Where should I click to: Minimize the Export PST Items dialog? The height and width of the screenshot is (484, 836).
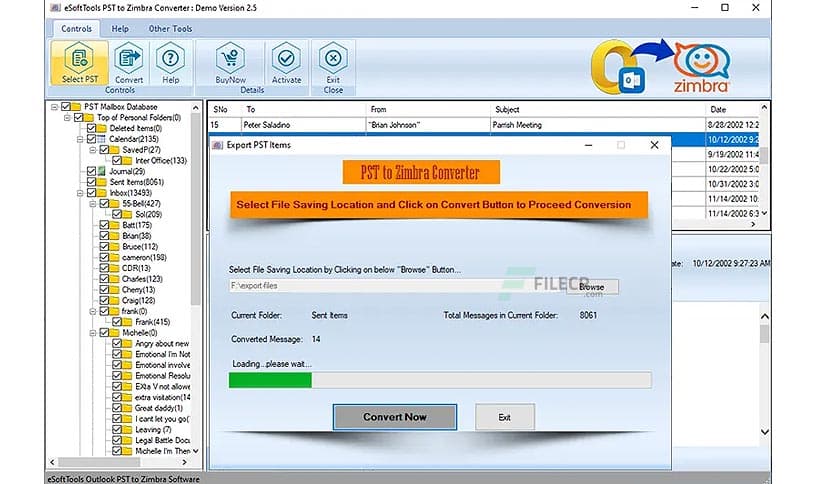tap(588, 145)
